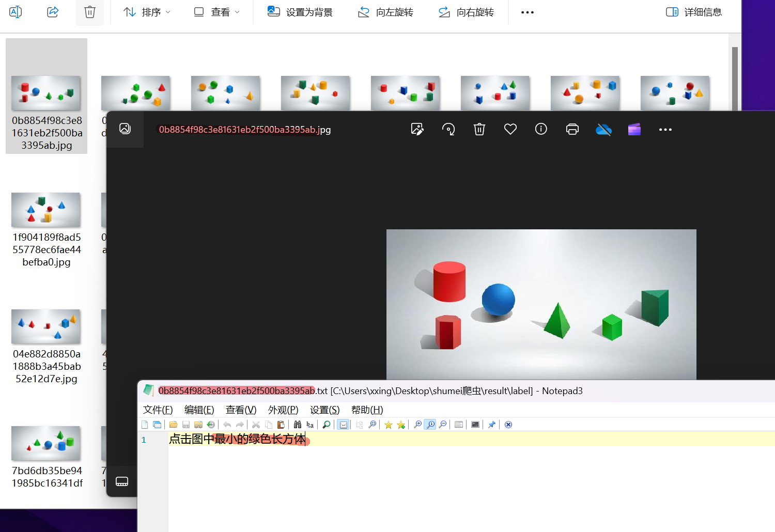775x532 pixels.
Task: Open the 查看 view dropdown in Explorer
Action: point(217,12)
